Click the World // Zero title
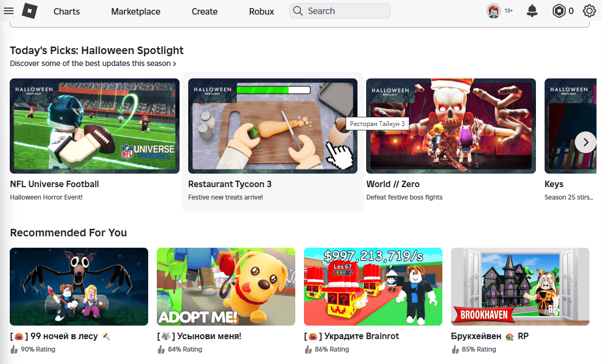The width and height of the screenshot is (603, 364). point(393,184)
